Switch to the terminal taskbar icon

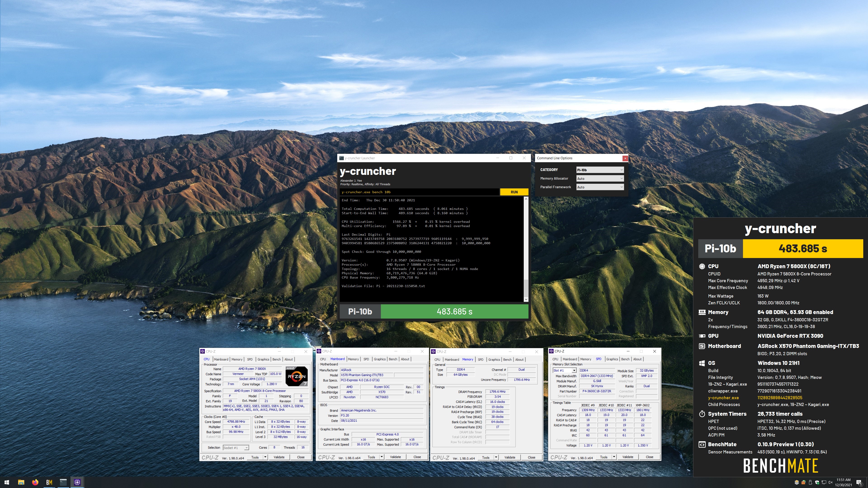tap(63, 482)
